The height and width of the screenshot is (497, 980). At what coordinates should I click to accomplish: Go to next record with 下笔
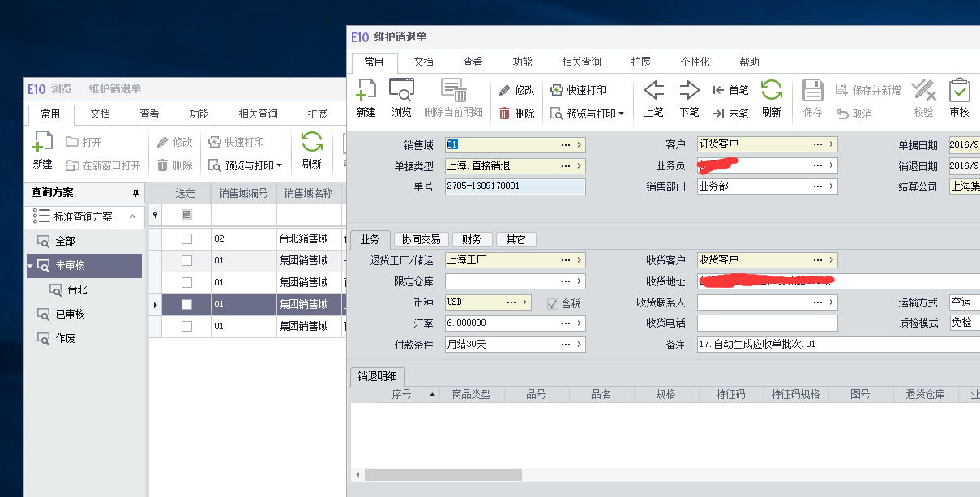pyautogui.click(x=689, y=97)
